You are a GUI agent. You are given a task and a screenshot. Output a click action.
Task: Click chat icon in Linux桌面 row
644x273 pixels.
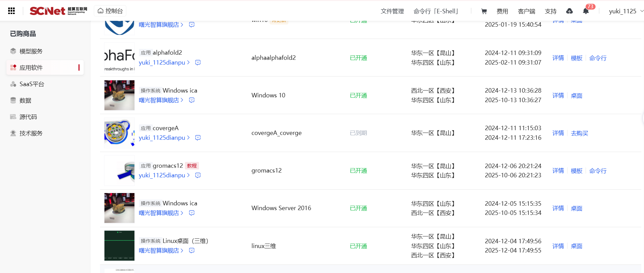192,250
